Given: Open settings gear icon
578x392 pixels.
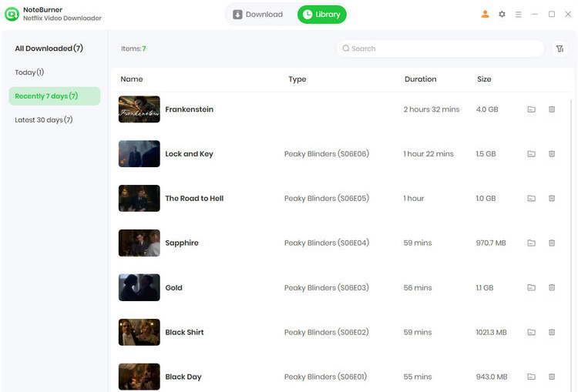Looking at the screenshot, I should coord(502,14).
